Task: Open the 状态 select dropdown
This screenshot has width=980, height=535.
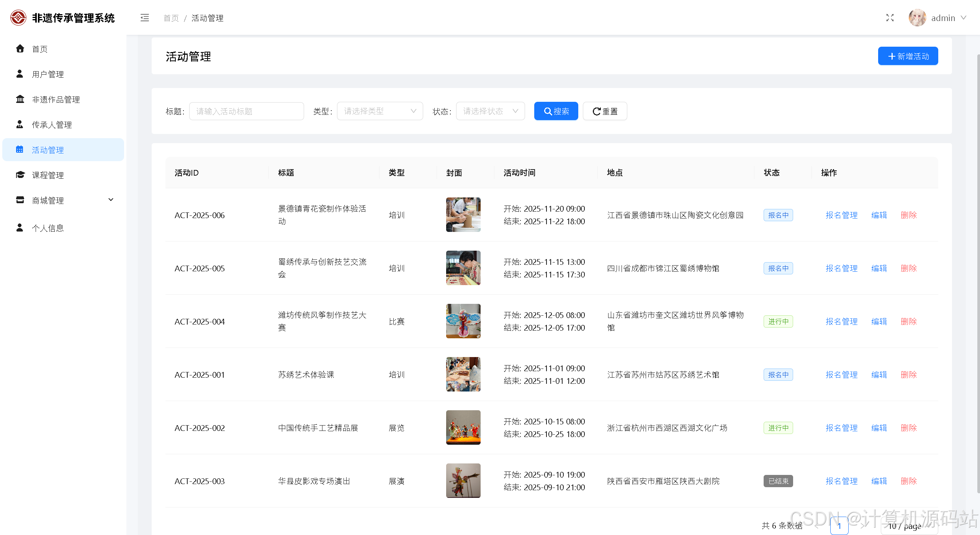Action: pyautogui.click(x=490, y=111)
